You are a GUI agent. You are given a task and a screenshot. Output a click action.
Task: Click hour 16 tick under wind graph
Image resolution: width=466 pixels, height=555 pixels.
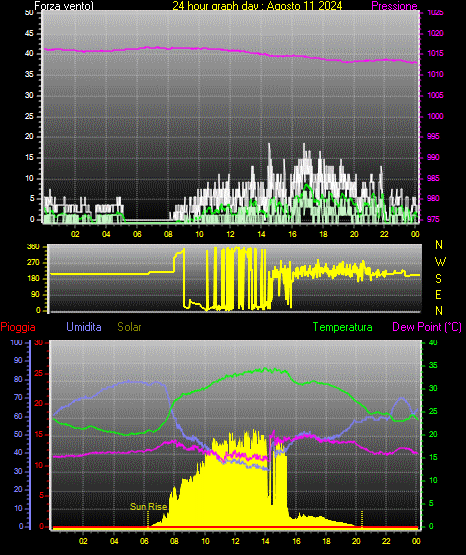292,234
